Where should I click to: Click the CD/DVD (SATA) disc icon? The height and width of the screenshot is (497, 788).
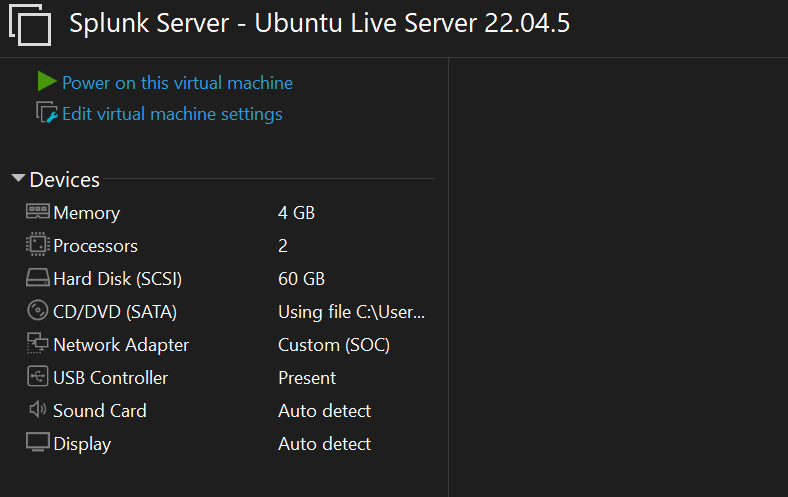tap(38, 311)
